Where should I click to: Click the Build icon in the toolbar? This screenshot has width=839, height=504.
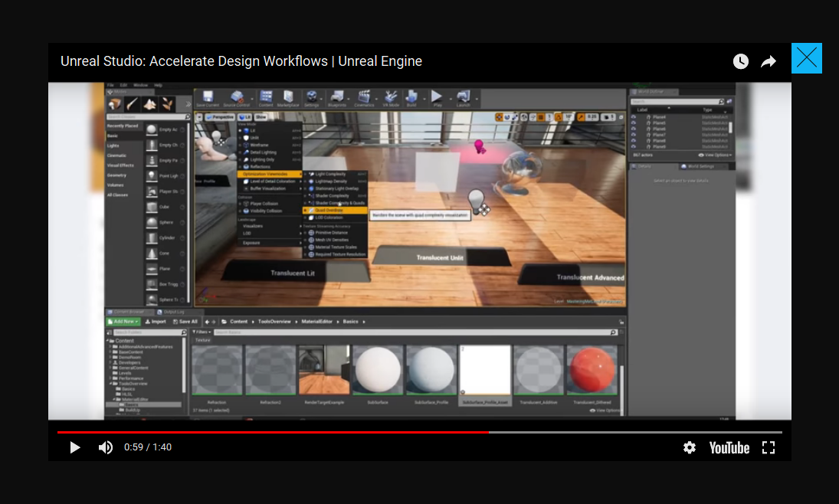tap(411, 97)
